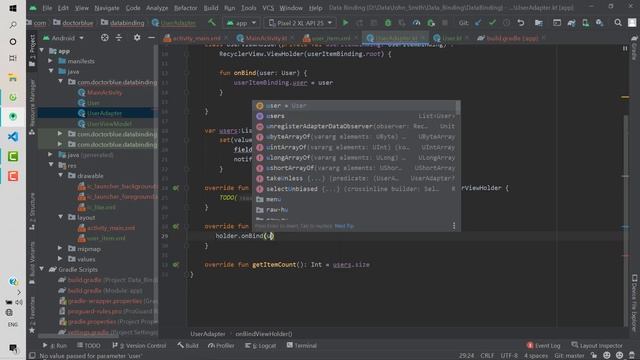Toggle the Build Variants side tab
The height and width of the screenshot is (360, 640).
[32, 263]
